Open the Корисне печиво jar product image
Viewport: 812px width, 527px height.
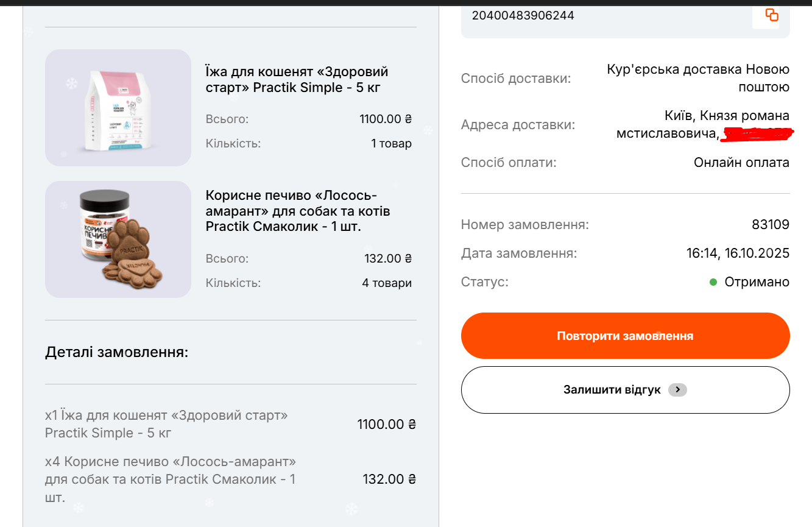tap(118, 239)
